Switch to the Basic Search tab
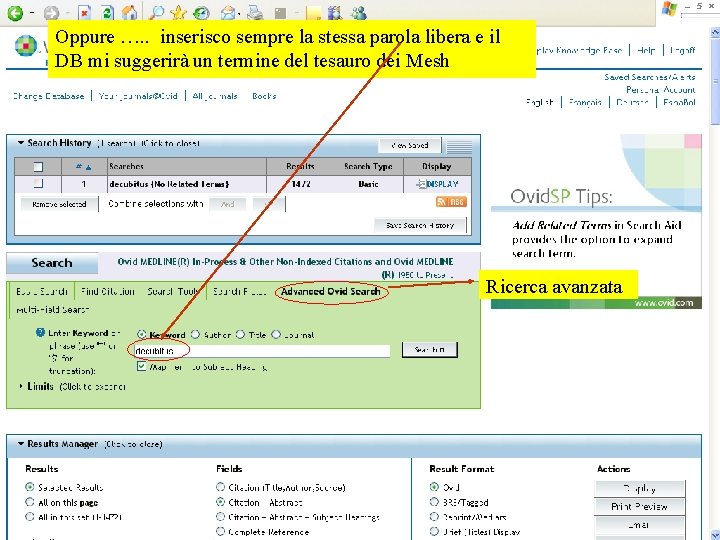The image size is (720, 540). [x=41, y=292]
